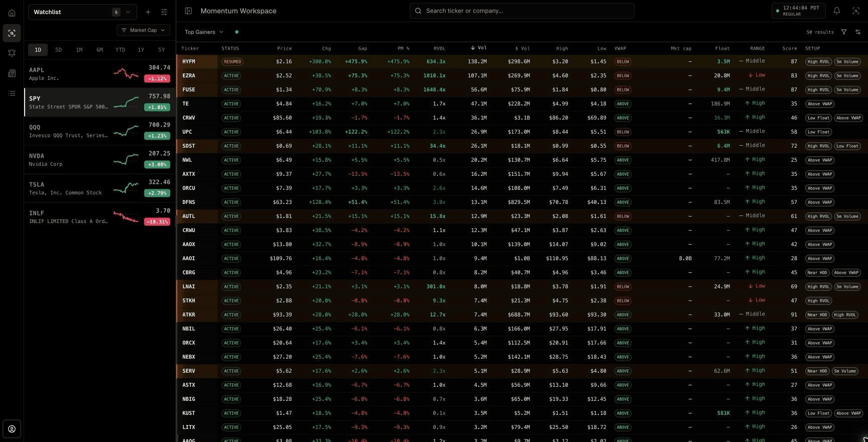Click +128.4% change in DFNS row

pyautogui.click(x=319, y=202)
